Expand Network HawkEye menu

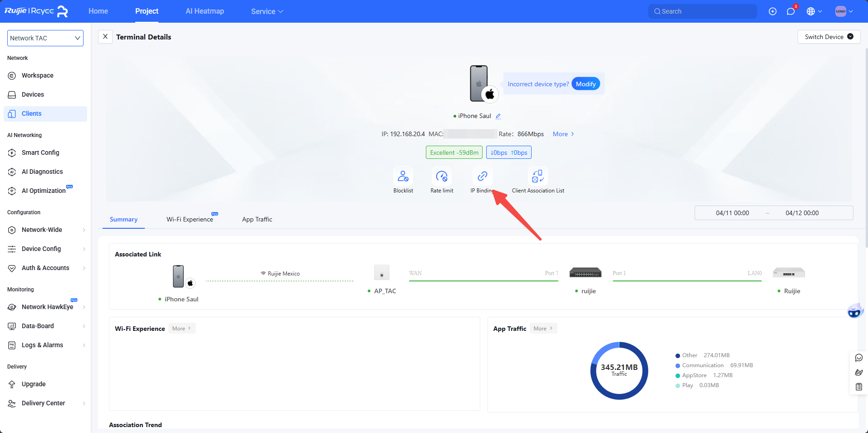pyautogui.click(x=45, y=307)
